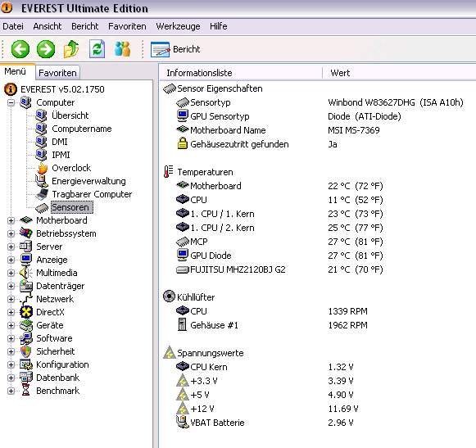Expand the Geräte tree node
The image size is (476, 448).
pyautogui.click(x=11, y=325)
